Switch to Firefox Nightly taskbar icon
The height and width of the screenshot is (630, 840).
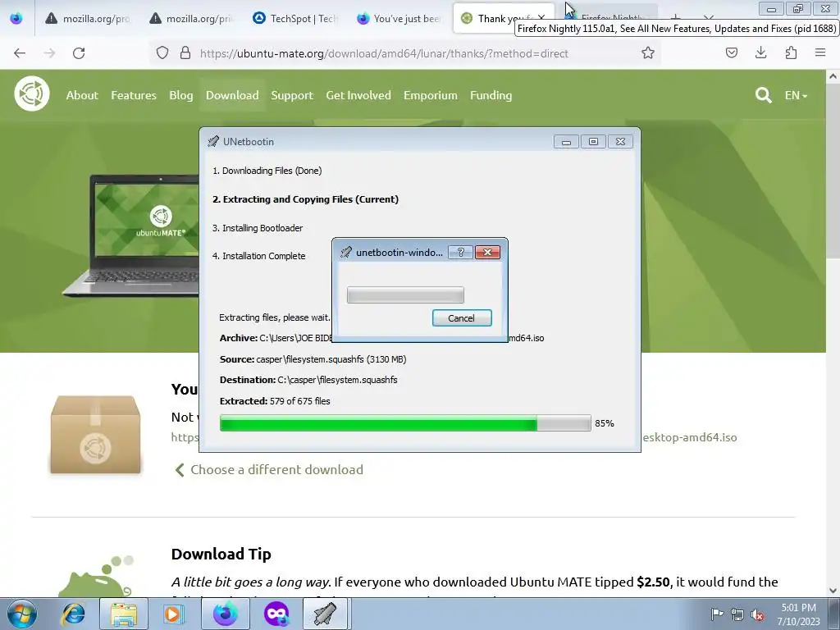click(x=226, y=614)
